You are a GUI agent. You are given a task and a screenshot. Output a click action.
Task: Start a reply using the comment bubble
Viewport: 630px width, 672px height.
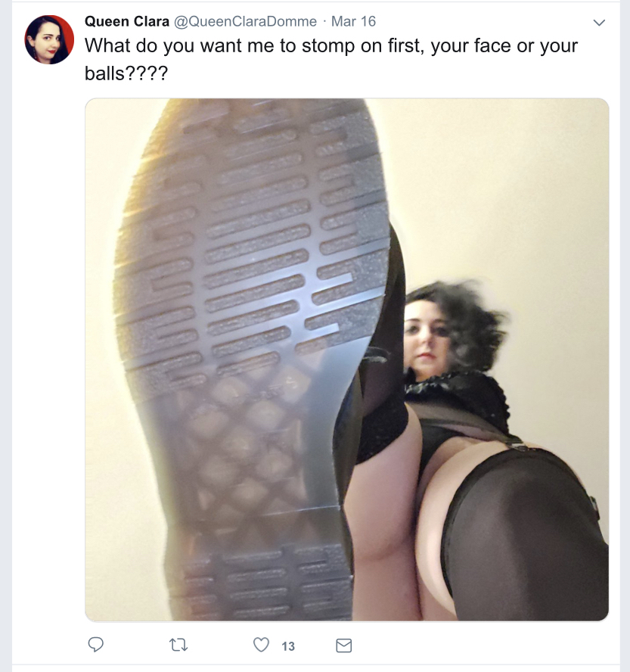coord(95,645)
